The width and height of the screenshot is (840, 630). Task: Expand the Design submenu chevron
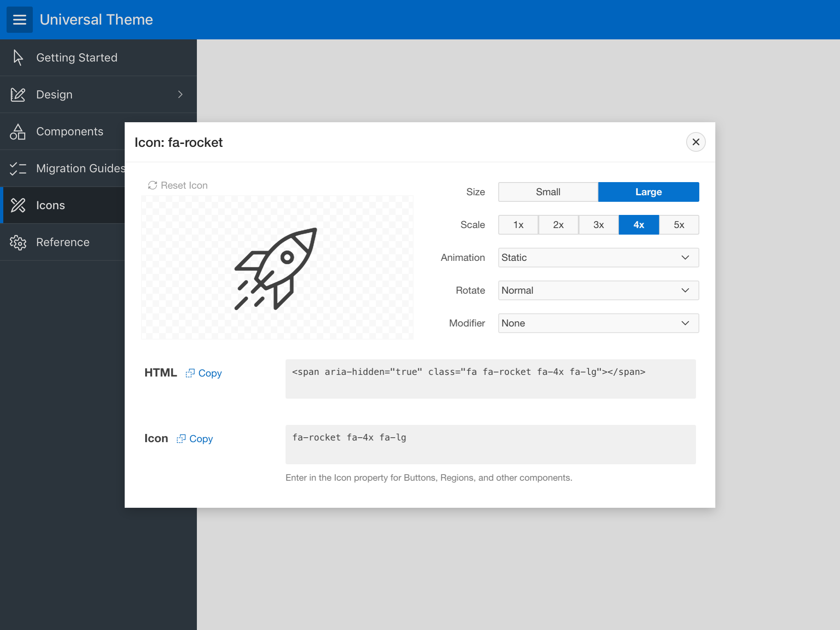click(180, 94)
